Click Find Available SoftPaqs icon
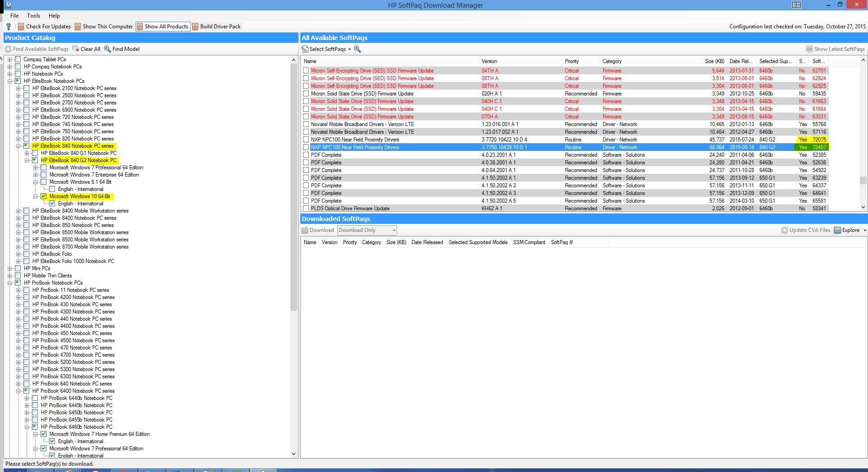The image size is (868, 472). [8, 49]
